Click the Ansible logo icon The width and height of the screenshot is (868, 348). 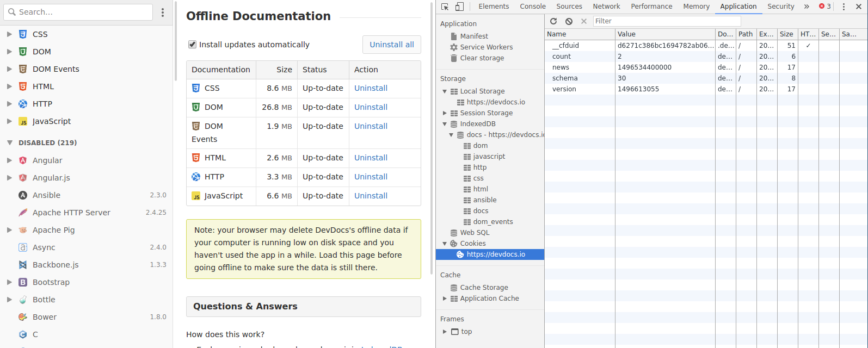pyautogui.click(x=23, y=195)
